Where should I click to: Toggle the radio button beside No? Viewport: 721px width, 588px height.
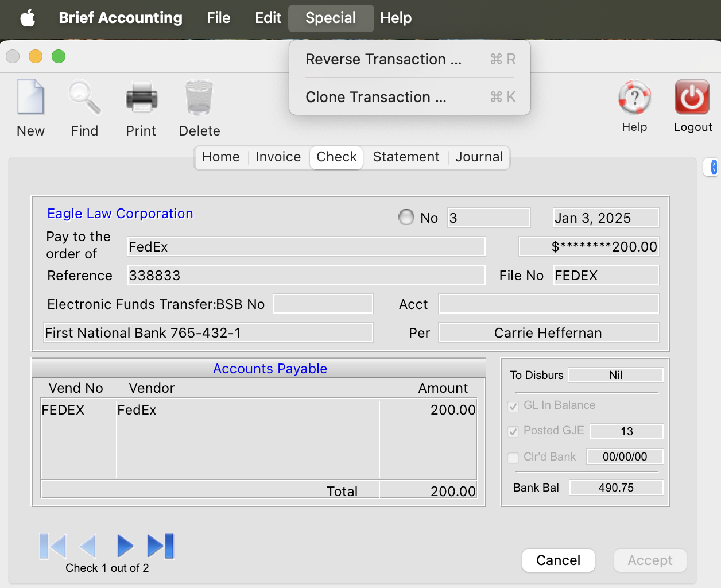[x=406, y=217]
